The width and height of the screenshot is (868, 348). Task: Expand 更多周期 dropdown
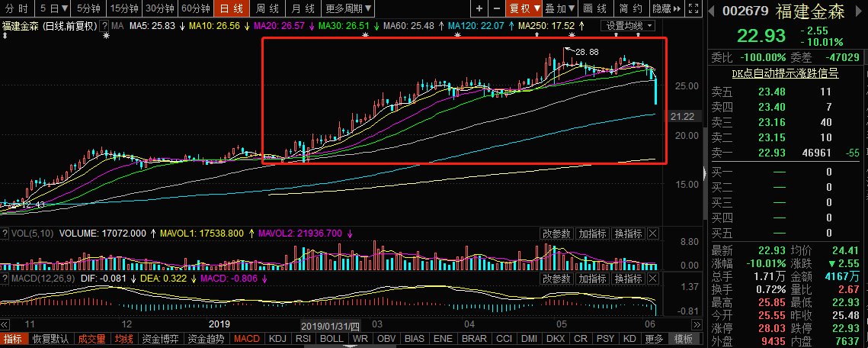(x=349, y=8)
